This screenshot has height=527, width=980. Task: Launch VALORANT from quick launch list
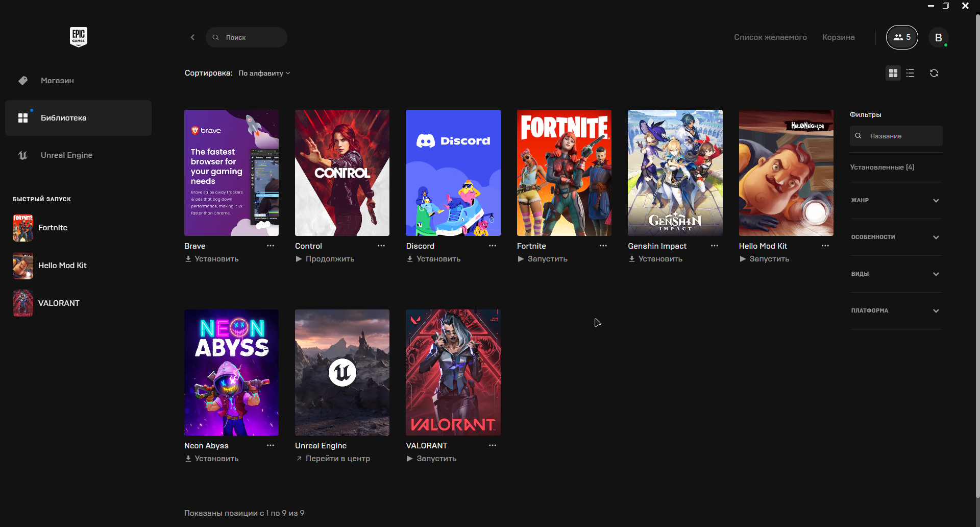point(46,303)
